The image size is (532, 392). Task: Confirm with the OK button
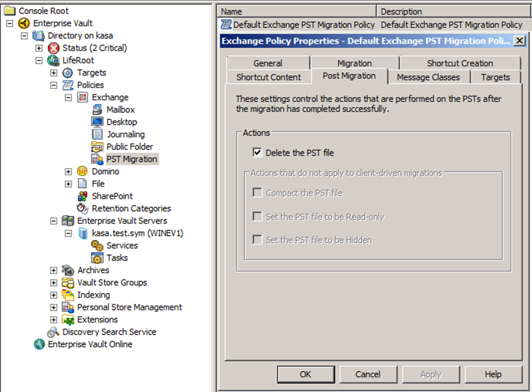point(305,374)
